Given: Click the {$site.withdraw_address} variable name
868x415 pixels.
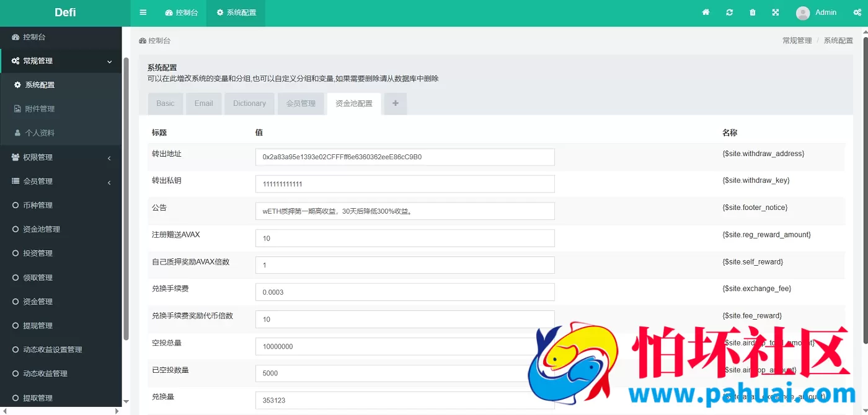Looking at the screenshot, I should click(763, 154).
